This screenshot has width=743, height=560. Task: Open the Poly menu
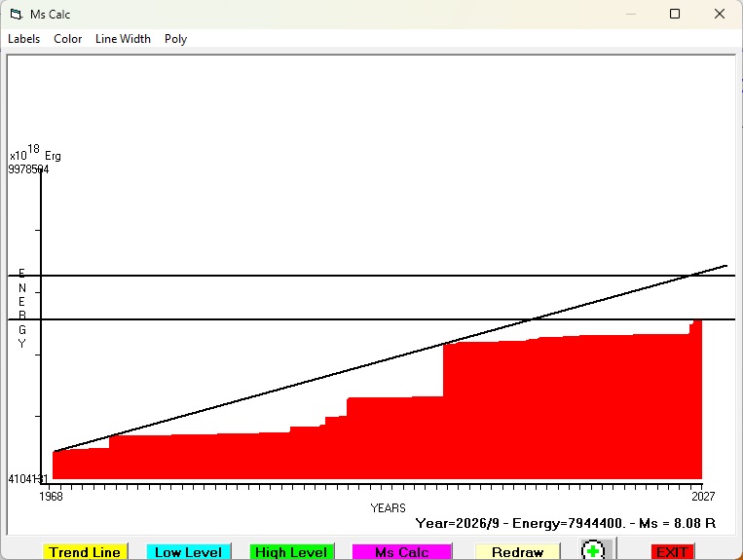tap(175, 39)
